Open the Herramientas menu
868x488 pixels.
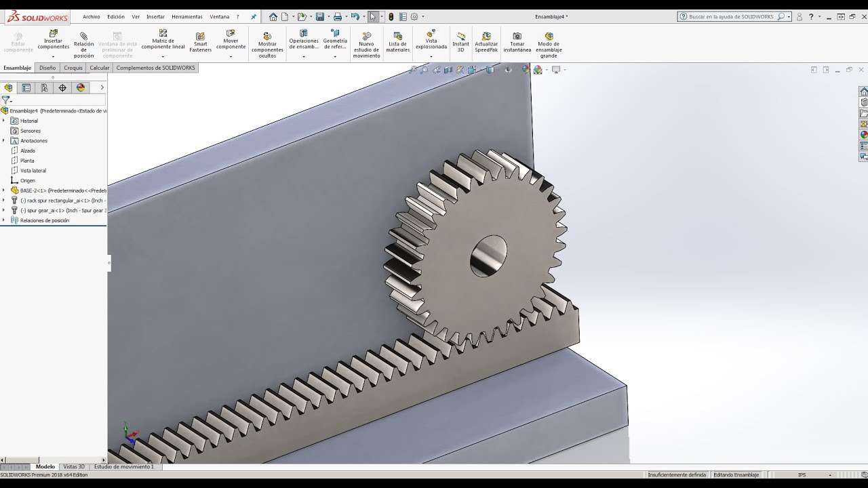pos(187,16)
